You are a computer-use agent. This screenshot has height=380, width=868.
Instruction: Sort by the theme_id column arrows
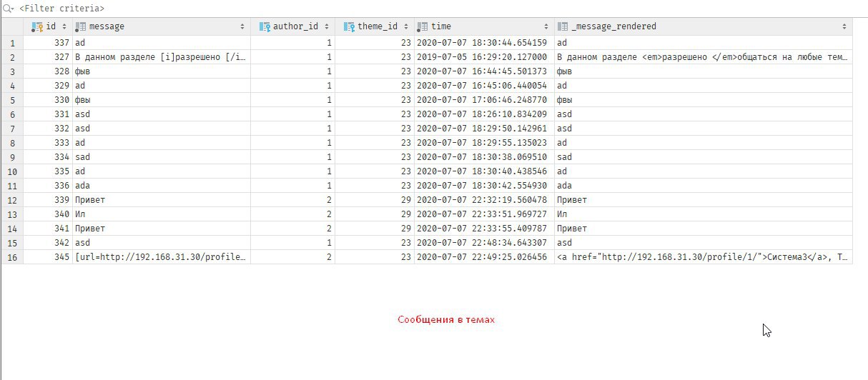(x=406, y=26)
